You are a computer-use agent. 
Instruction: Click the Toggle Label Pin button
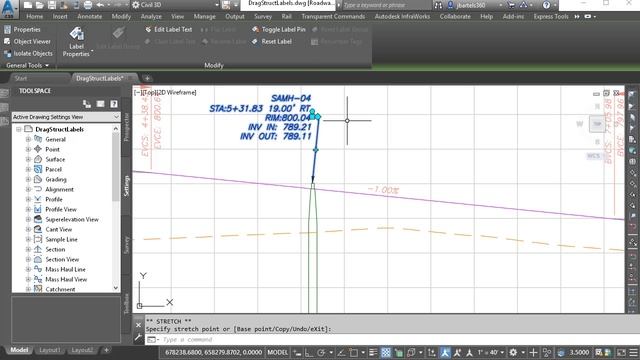click(279, 30)
